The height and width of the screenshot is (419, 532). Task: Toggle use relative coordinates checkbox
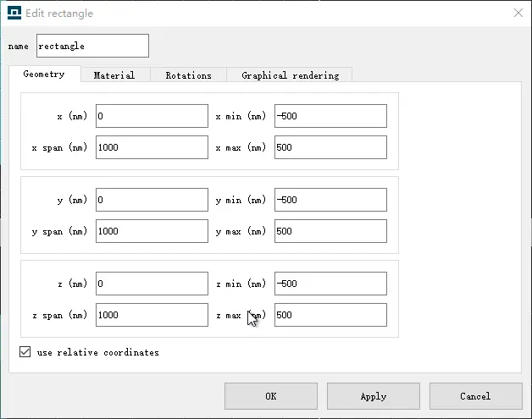tap(25, 352)
